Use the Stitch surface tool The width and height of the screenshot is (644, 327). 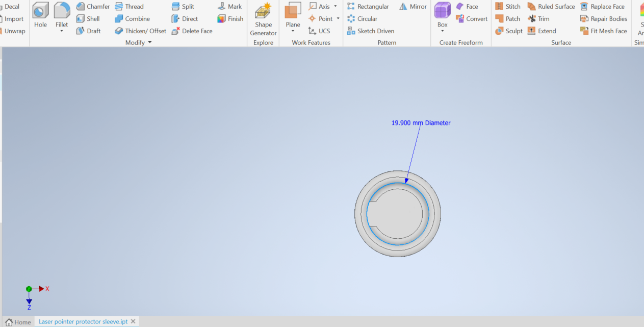pyautogui.click(x=508, y=7)
